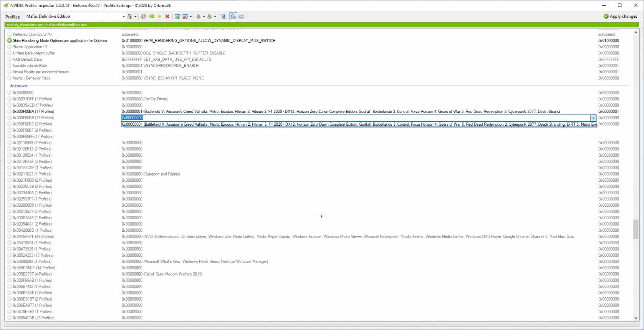Click the bit value editor icon

241,17
